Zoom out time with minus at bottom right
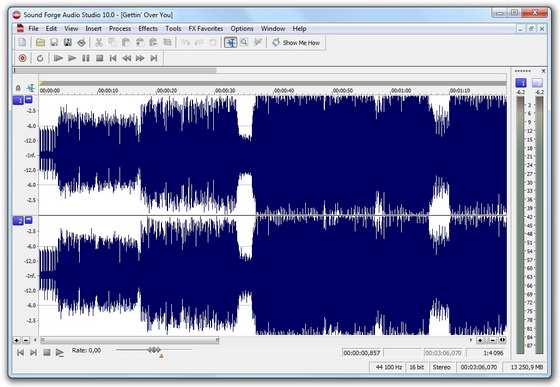This screenshot has width=560, height=387. 492,340
